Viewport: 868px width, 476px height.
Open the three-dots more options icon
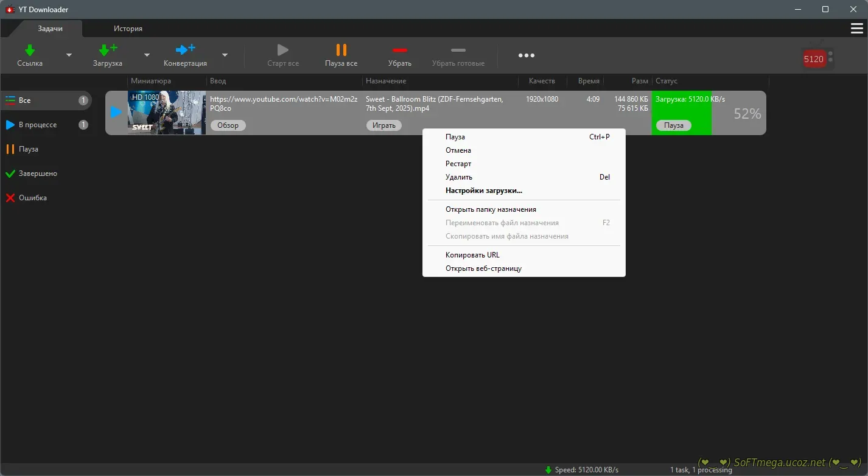point(527,55)
